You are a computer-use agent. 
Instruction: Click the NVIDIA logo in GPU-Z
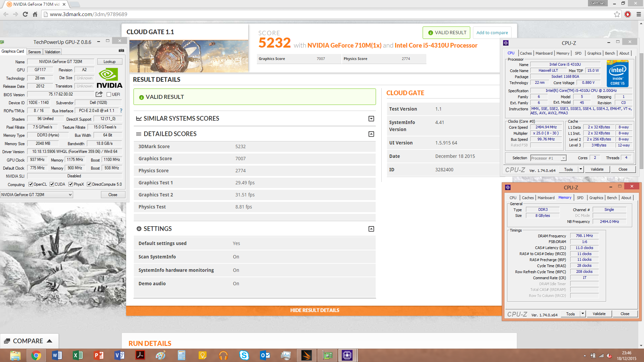(x=109, y=78)
